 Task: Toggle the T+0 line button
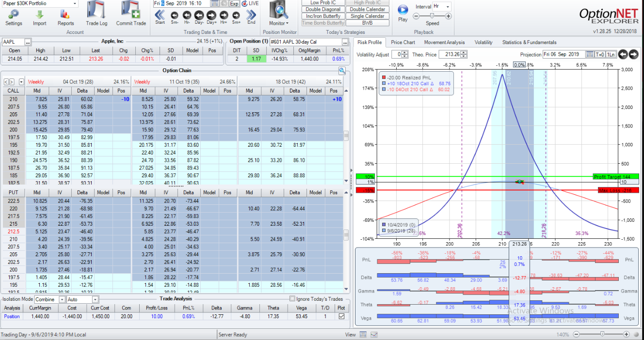coord(599,54)
